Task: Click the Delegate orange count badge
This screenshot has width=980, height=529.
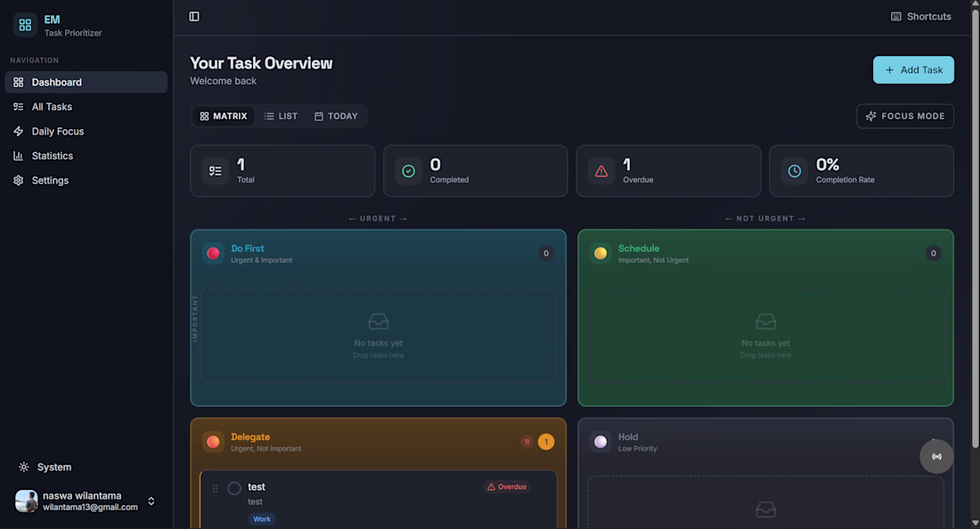Action: (x=545, y=442)
